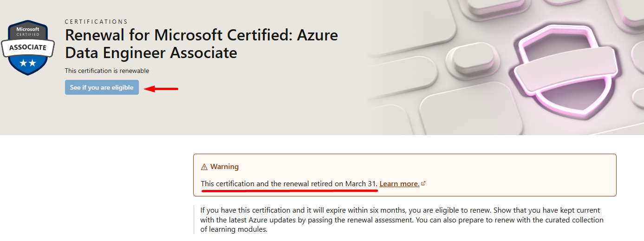Click the March 31 date in warning
The image size is (644, 241).
click(360, 184)
